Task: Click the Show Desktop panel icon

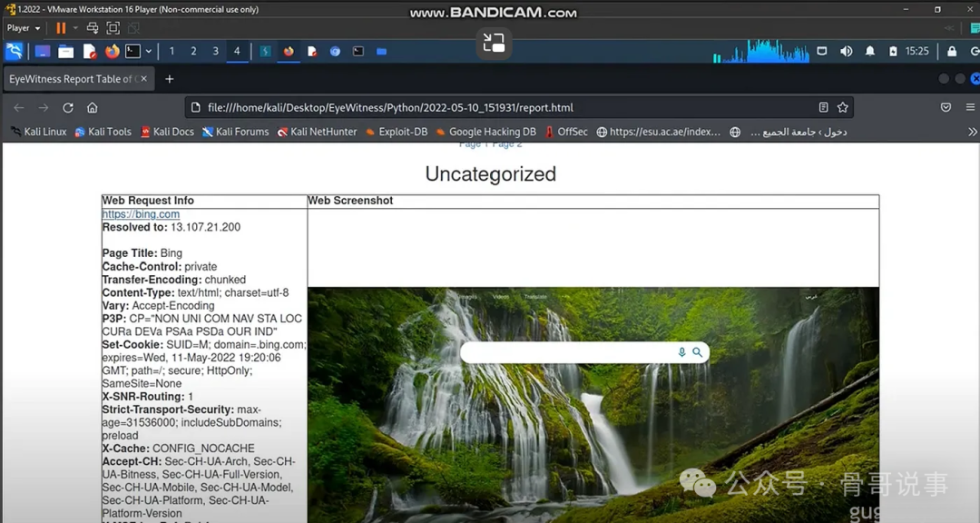Action: [x=43, y=51]
